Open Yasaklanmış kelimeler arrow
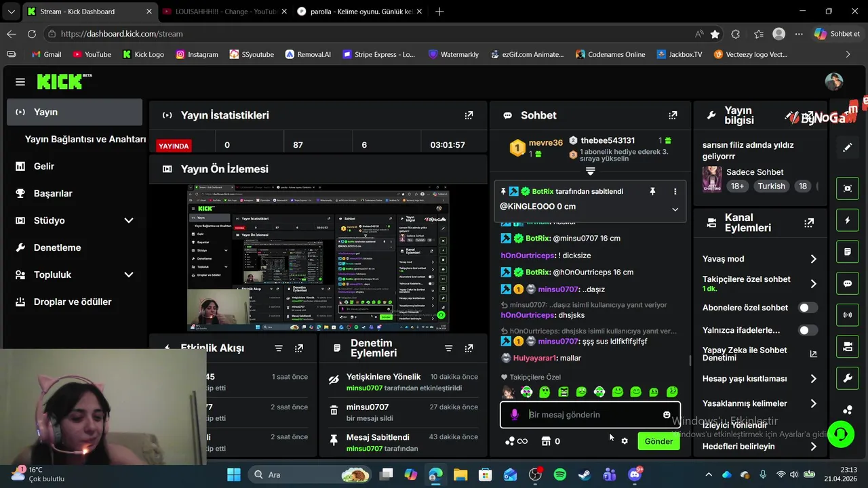The width and height of the screenshot is (868, 488). [813, 404]
